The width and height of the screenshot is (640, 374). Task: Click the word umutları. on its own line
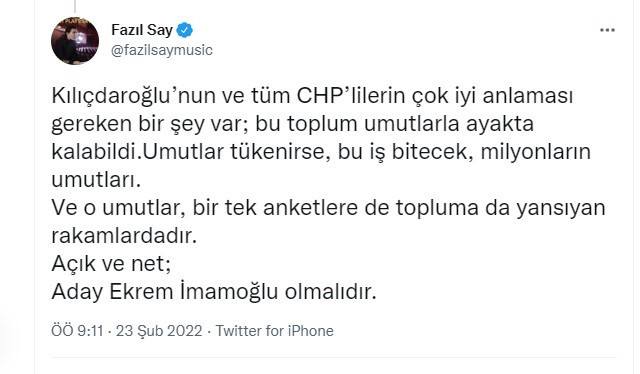point(96,180)
